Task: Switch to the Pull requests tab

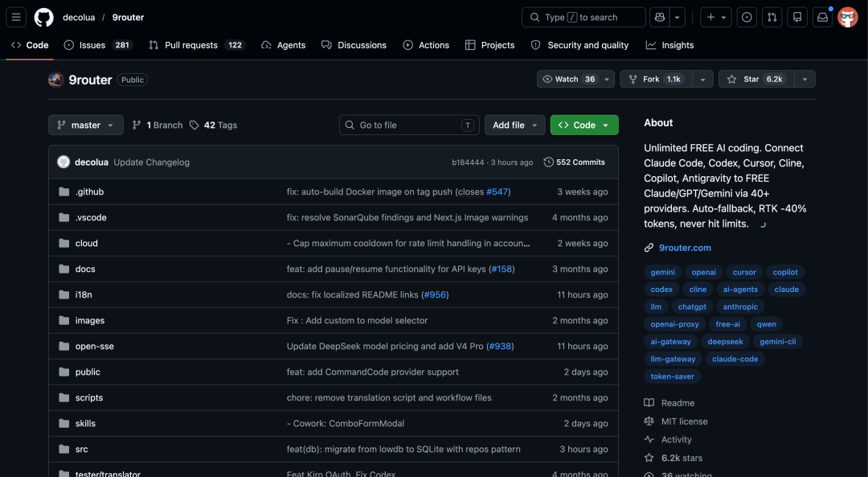Action: click(197, 45)
